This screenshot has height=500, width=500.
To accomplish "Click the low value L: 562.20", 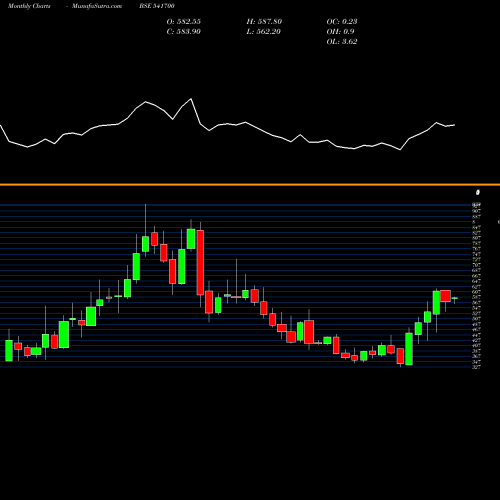I will 264,31.
